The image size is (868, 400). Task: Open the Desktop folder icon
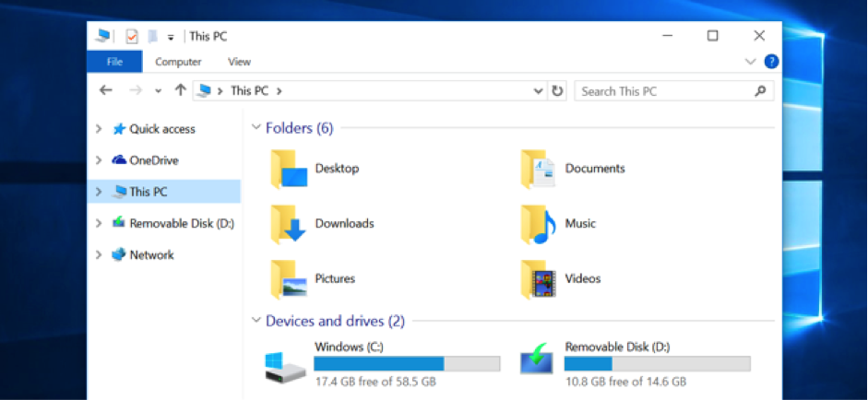[x=288, y=170]
